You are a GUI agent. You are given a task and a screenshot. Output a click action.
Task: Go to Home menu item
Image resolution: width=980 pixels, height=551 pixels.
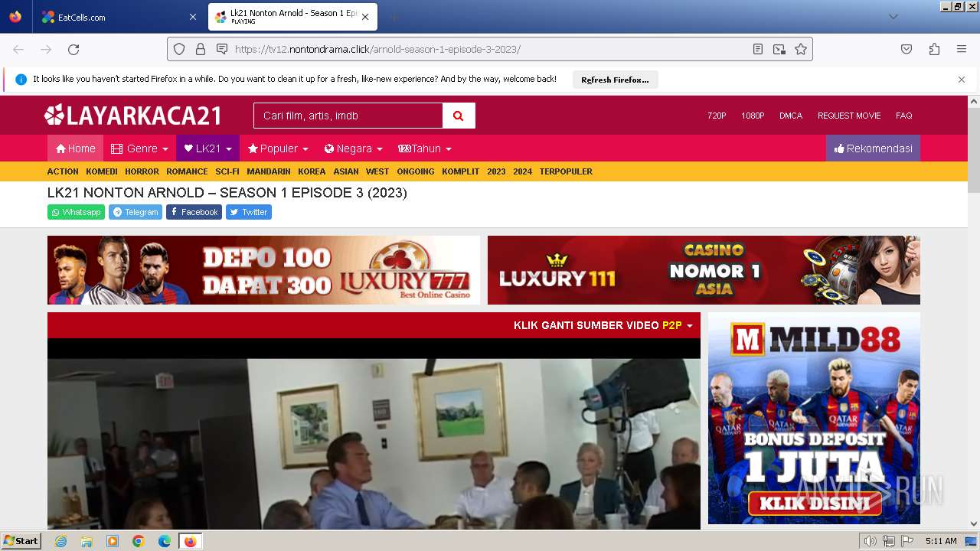click(x=75, y=148)
